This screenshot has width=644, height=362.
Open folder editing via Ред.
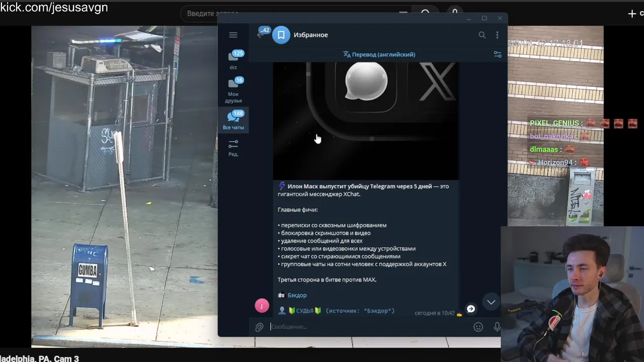pos(233,148)
